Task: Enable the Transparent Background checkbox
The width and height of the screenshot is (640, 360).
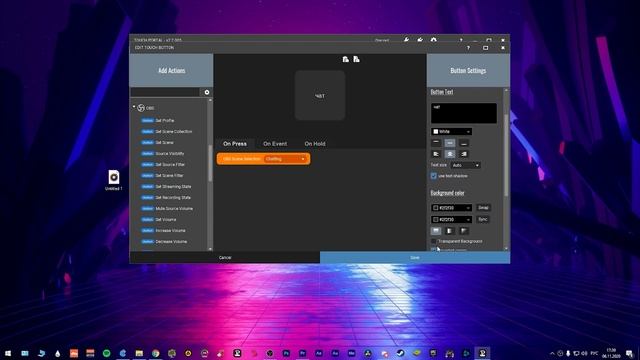Action: pyautogui.click(x=433, y=241)
